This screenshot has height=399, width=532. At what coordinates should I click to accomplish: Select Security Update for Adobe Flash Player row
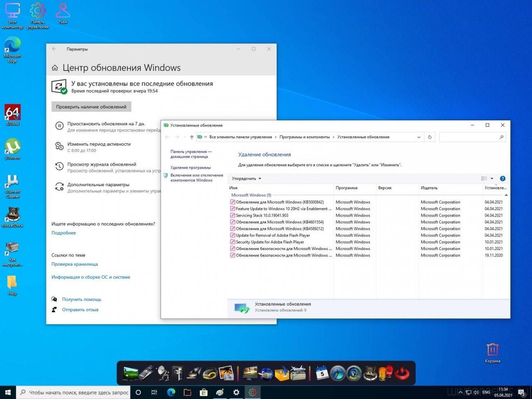click(x=368, y=242)
